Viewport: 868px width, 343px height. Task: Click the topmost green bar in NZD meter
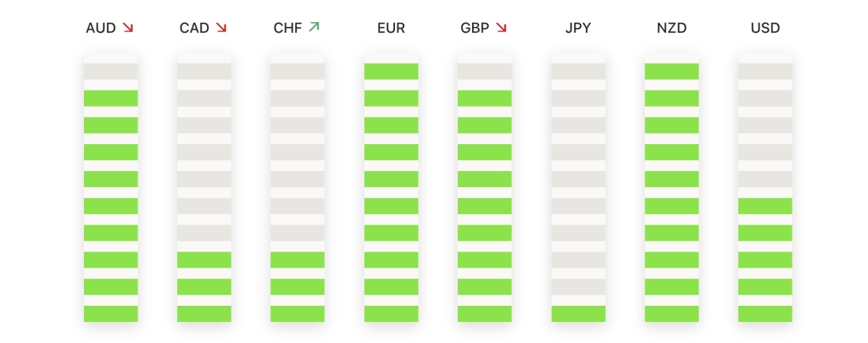671,71
